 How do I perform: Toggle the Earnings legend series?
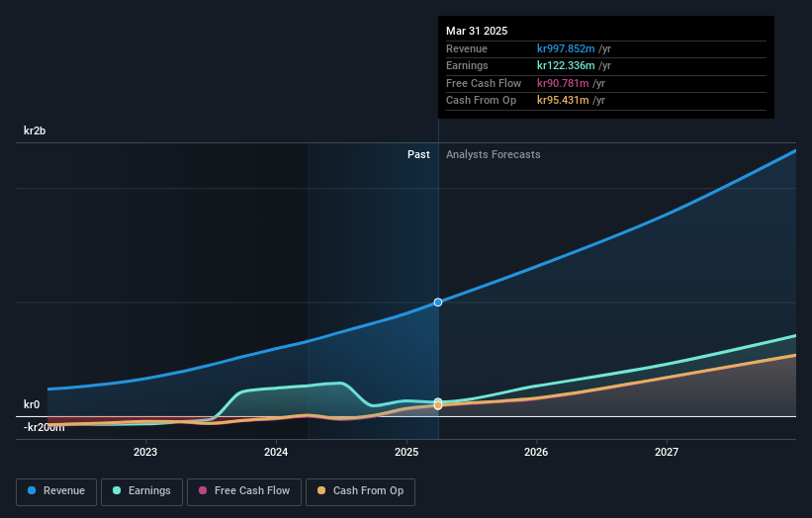pos(141,491)
